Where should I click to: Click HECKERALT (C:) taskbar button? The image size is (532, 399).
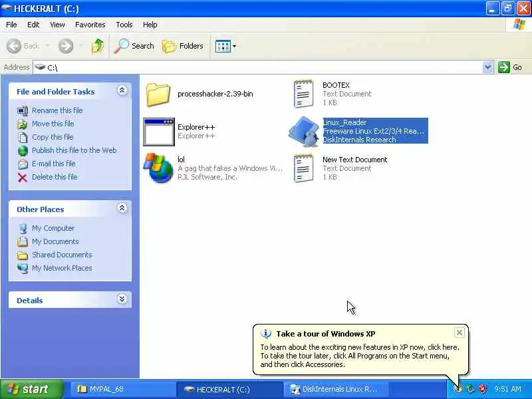click(229, 389)
